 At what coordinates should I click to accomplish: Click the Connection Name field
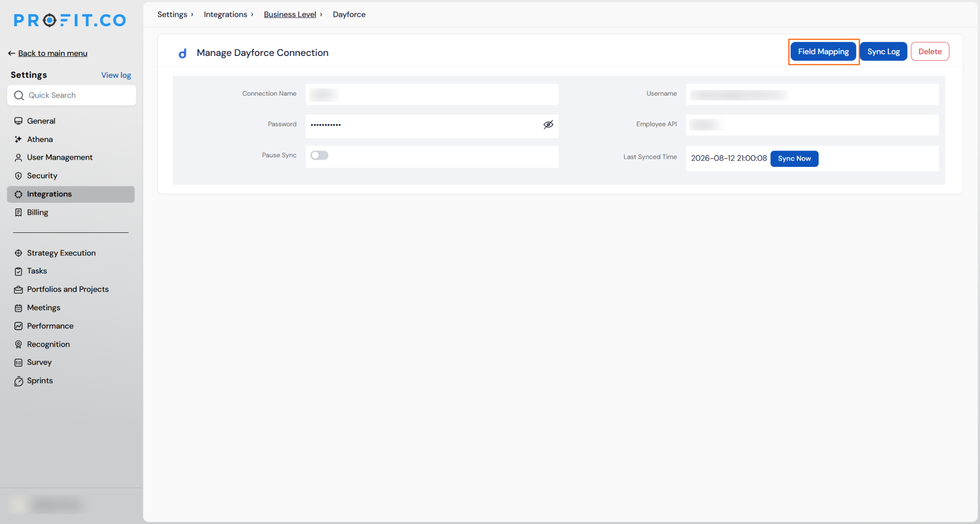coord(432,94)
